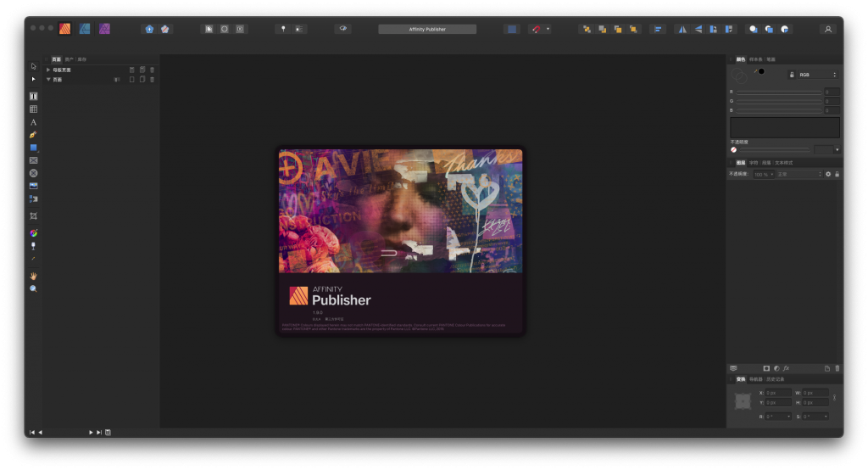Select the Move tool arrow
Image resolution: width=868 pixels, height=470 pixels.
pos(33,66)
